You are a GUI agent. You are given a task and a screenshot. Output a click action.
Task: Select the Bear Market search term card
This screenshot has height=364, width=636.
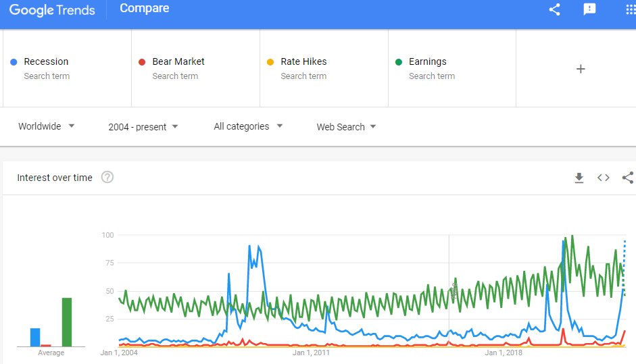[x=195, y=68]
